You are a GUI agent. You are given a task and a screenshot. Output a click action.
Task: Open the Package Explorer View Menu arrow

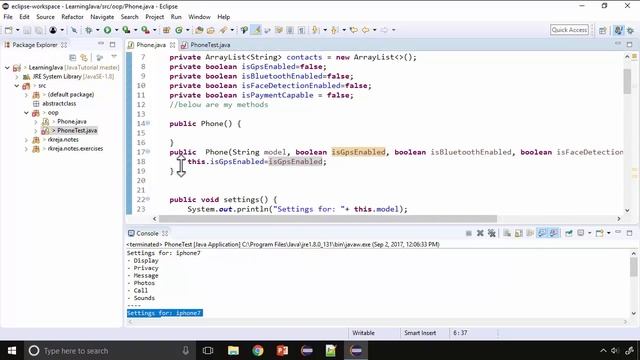click(x=114, y=57)
